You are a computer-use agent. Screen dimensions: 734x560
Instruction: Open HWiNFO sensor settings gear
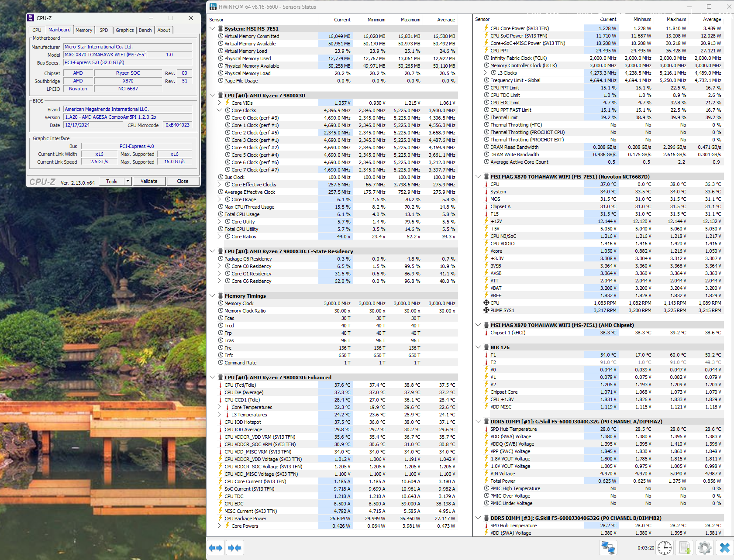pyautogui.click(x=705, y=547)
